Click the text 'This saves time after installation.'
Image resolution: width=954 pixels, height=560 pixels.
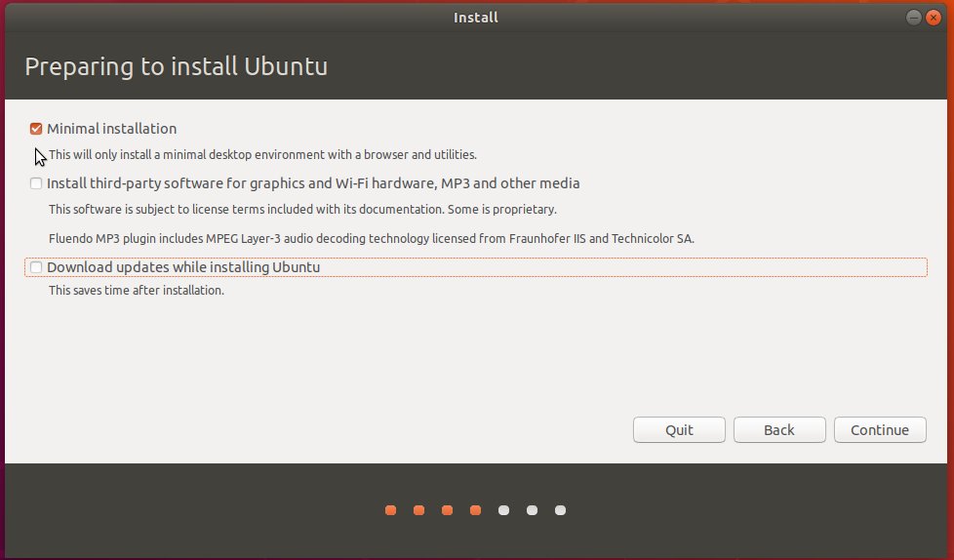point(137,291)
